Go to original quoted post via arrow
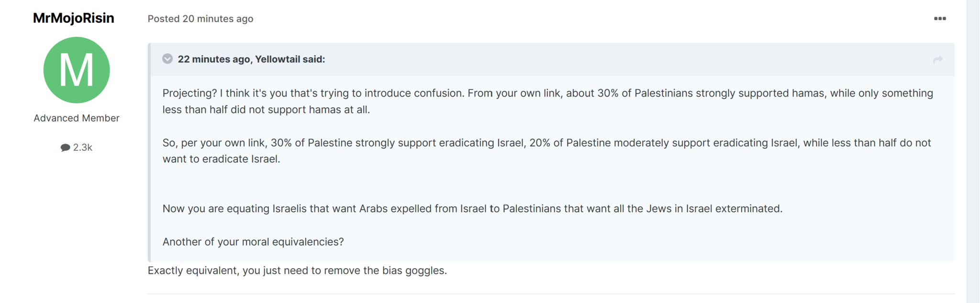This screenshot has width=980, height=303. tap(938, 59)
